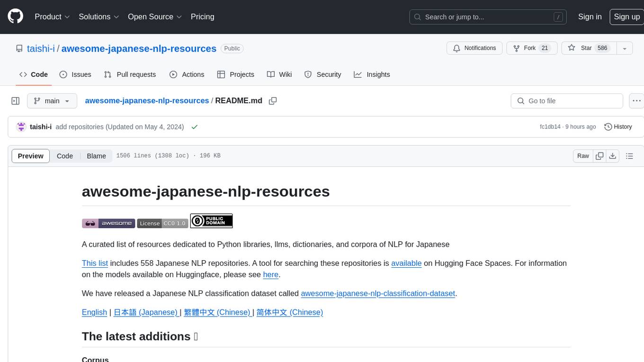This screenshot has height=362, width=644.
Task: Open the 日本語 (Japanese) link
Action: point(145,312)
